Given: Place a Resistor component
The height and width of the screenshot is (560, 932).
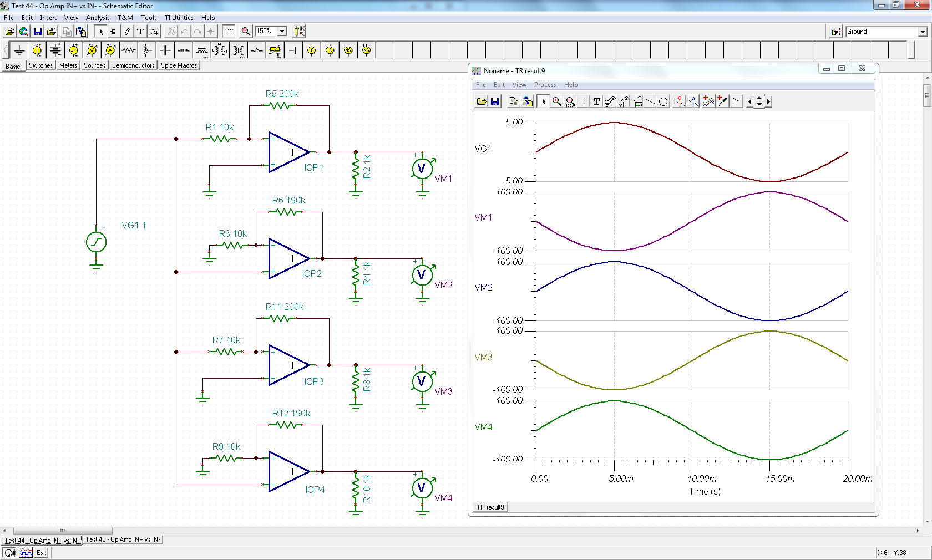Looking at the screenshot, I should [x=129, y=50].
